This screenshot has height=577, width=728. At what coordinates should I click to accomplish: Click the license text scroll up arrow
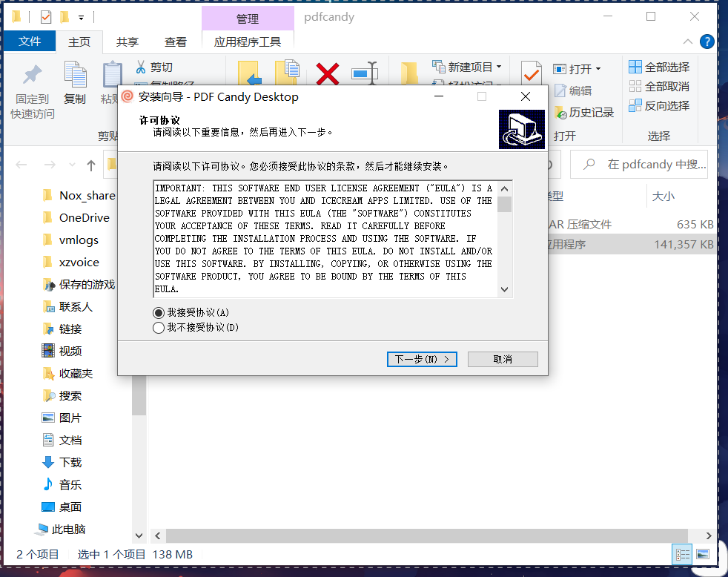(505, 188)
